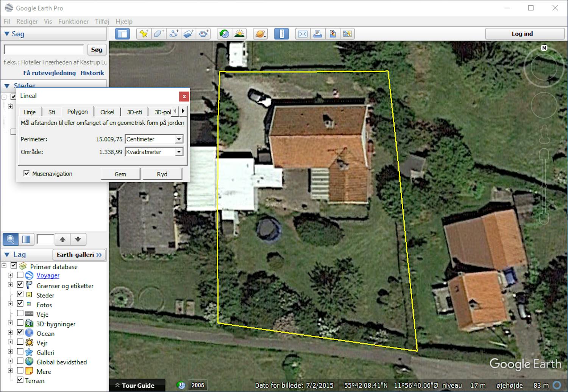Open the Kvadratmeter area unit dropdown
The image size is (568, 392).
[179, 152]
